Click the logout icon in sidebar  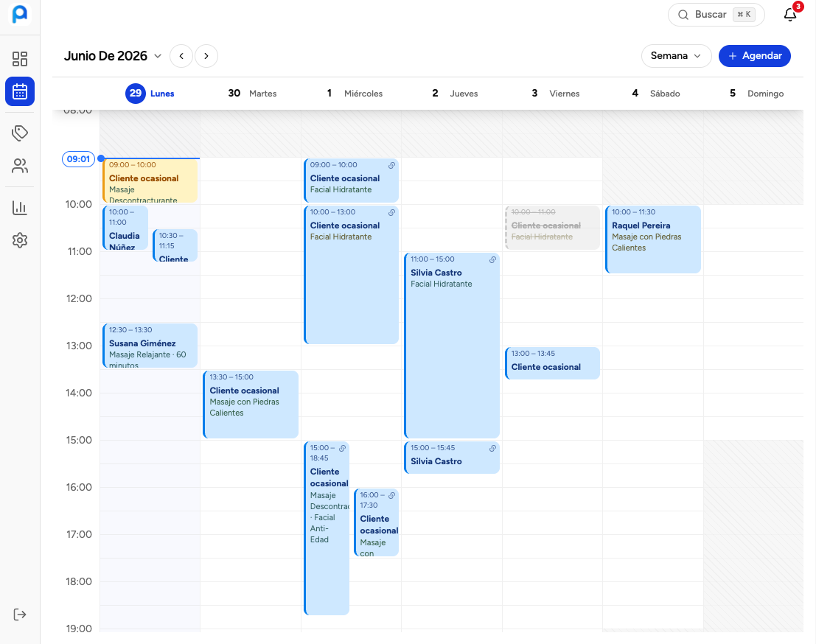pyautogui.click(x=20, y=615)
